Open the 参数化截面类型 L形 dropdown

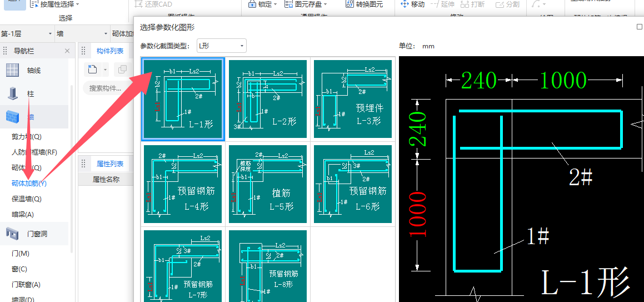(221, 46)
